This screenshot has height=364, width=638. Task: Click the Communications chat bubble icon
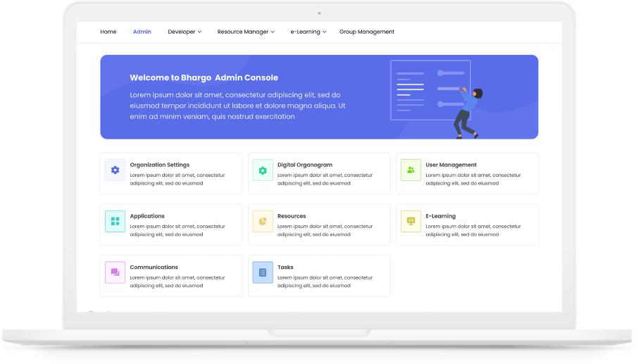click(x=115, y=272)
